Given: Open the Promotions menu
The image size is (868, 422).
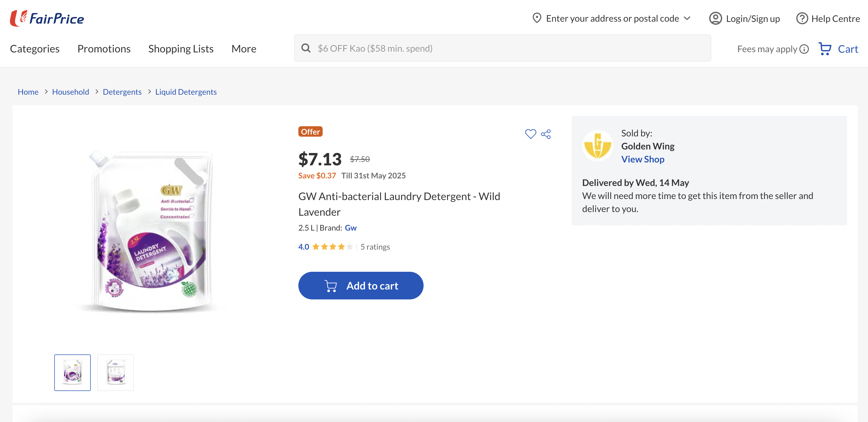Looking at the screenshot, I should click(104, 49).
